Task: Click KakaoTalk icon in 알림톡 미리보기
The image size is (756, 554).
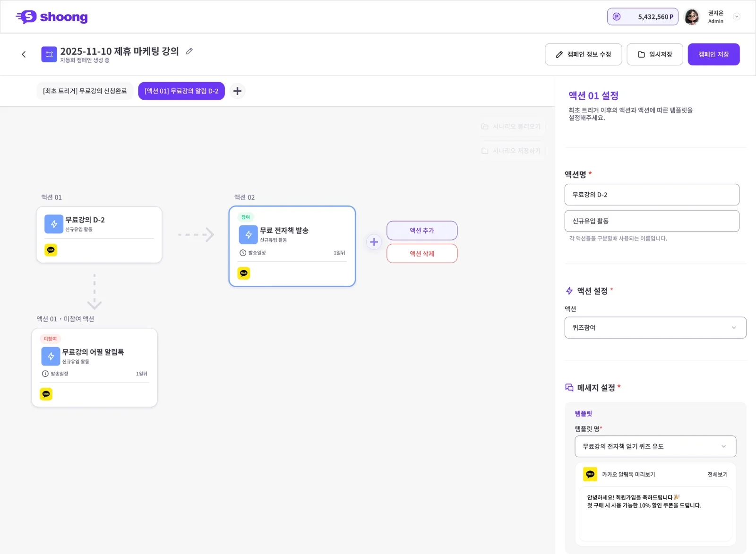Action: (x=590, y=474)
